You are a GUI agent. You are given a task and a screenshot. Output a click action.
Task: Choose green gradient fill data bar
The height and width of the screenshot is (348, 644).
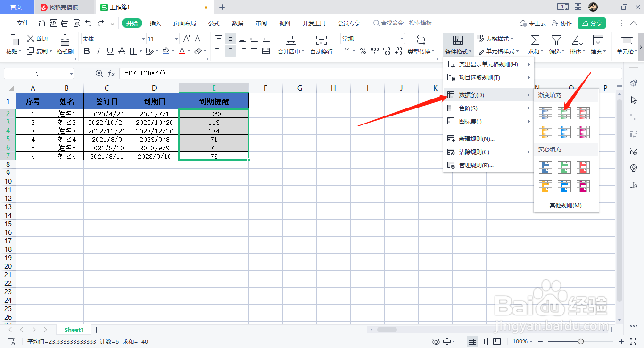564,113
